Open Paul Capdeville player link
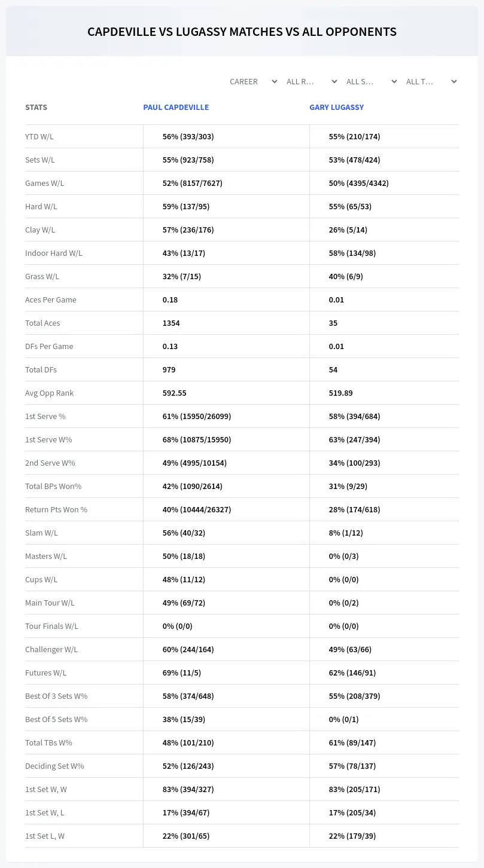Screen dimensions: 484x868 pos(176,108)
